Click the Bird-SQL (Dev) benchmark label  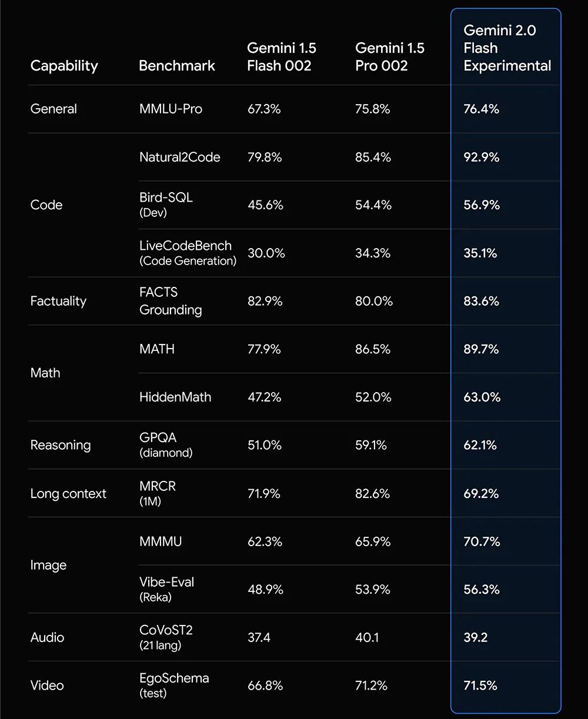(x=166, y=204)
